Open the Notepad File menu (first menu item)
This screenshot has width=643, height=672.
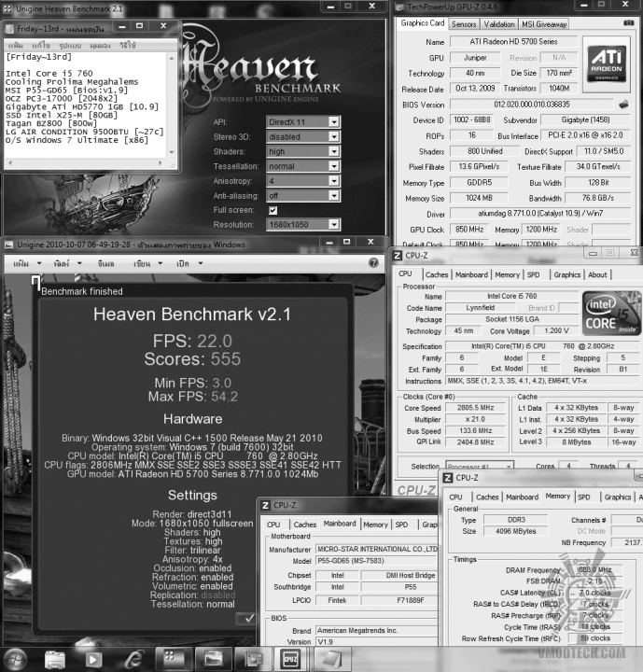point(16,45)
